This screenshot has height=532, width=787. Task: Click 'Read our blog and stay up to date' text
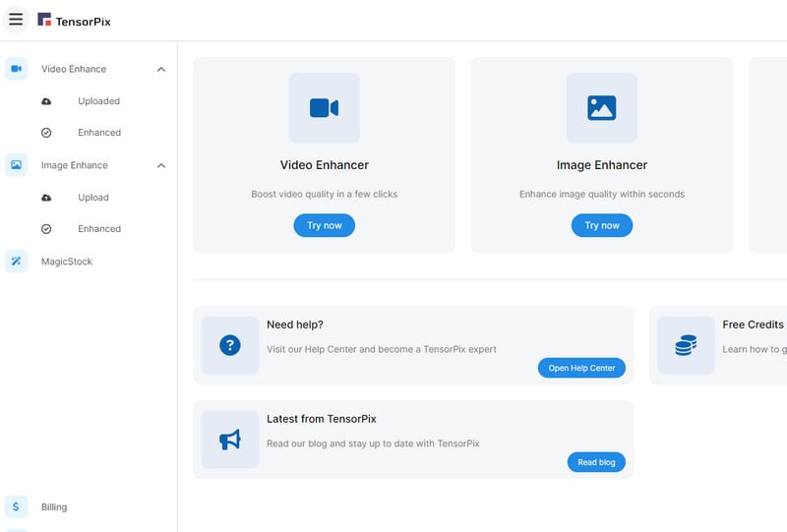pyautogui.click(x=373, y=443)
